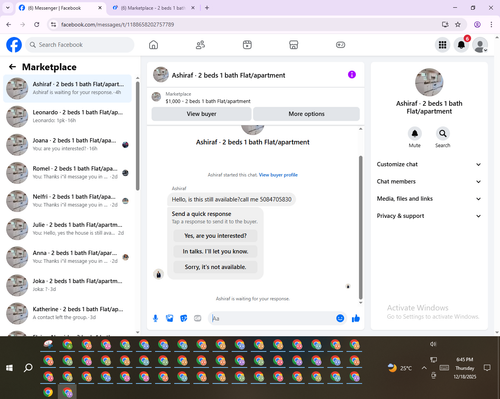
Task: Choose a GIF from composer icons
Action: click(x=198, y=318)
